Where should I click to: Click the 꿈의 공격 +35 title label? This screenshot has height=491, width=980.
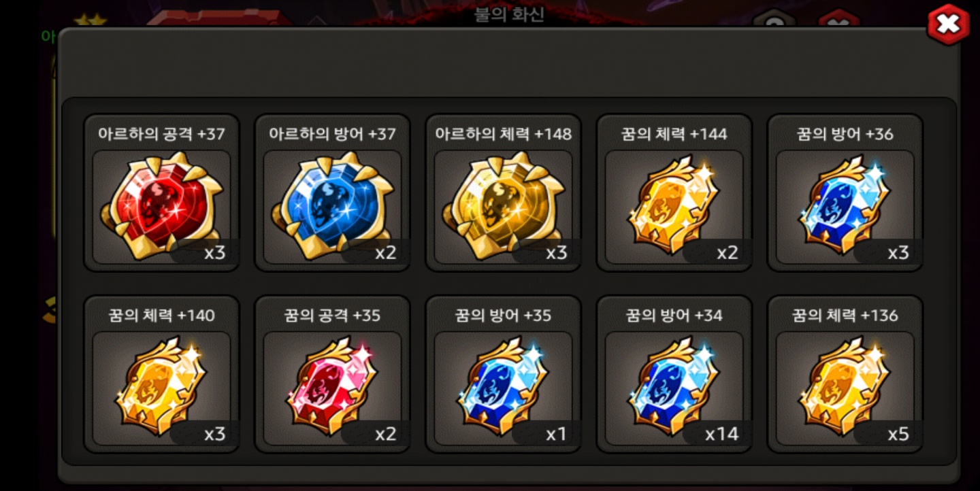coord(332,316)
